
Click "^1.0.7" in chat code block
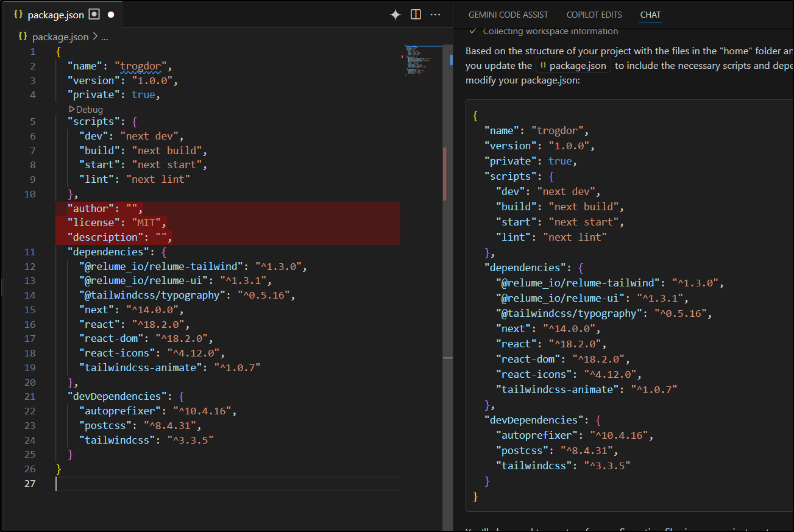[654, 389]
